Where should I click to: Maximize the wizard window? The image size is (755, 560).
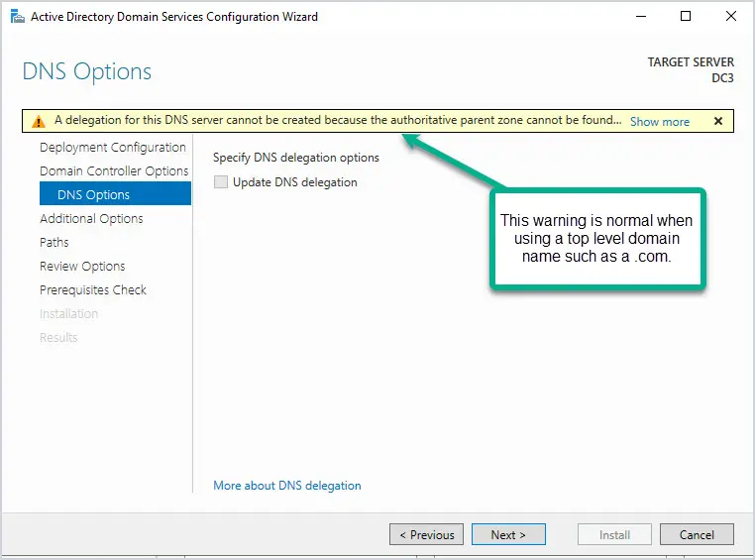pyautogui.click(x=686, y=17)
